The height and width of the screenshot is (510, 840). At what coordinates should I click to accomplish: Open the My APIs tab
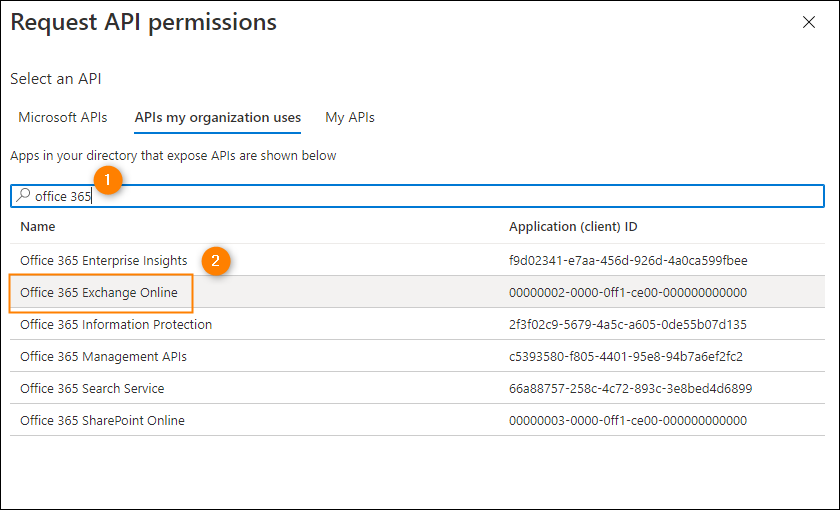[x=350, y=117]
